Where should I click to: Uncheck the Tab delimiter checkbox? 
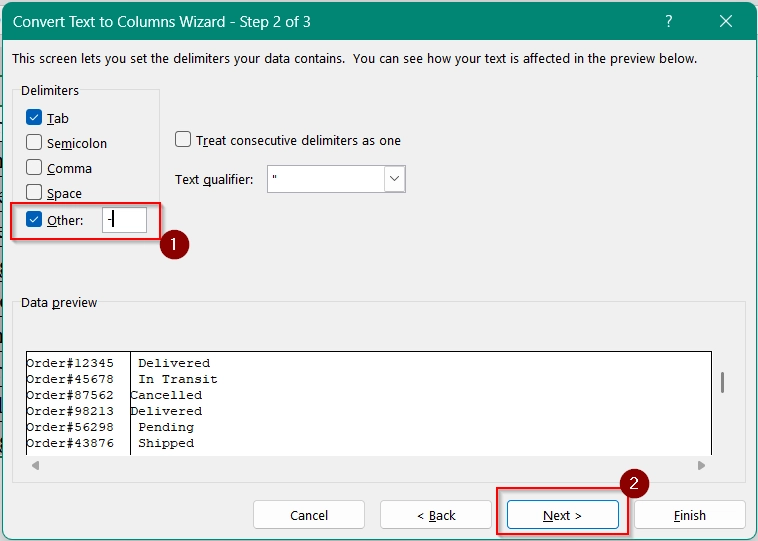coord(34,117)
